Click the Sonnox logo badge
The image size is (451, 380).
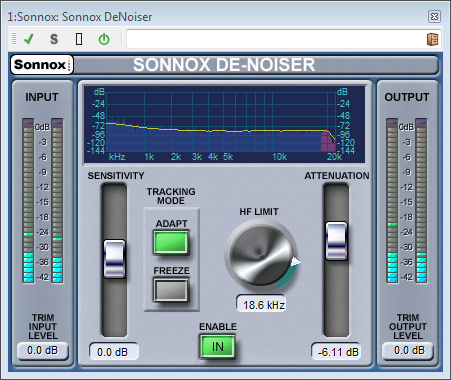(x=42, y=64)
